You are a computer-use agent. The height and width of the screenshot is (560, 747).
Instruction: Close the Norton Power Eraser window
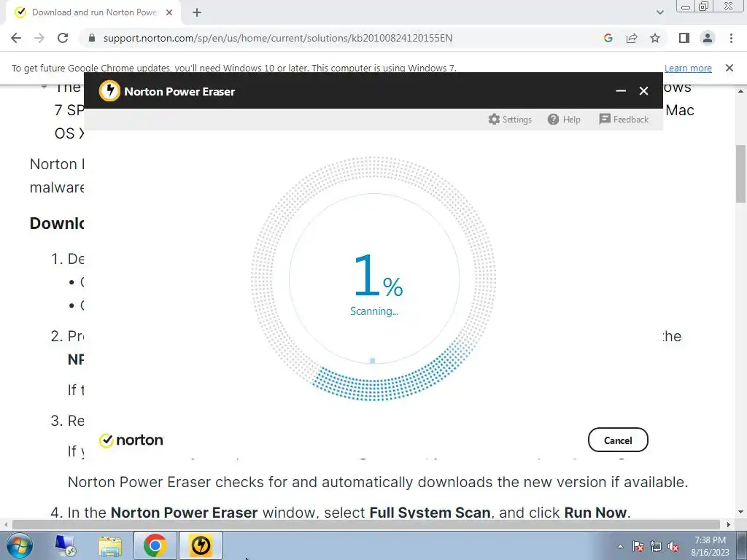[x=643, y=91]
